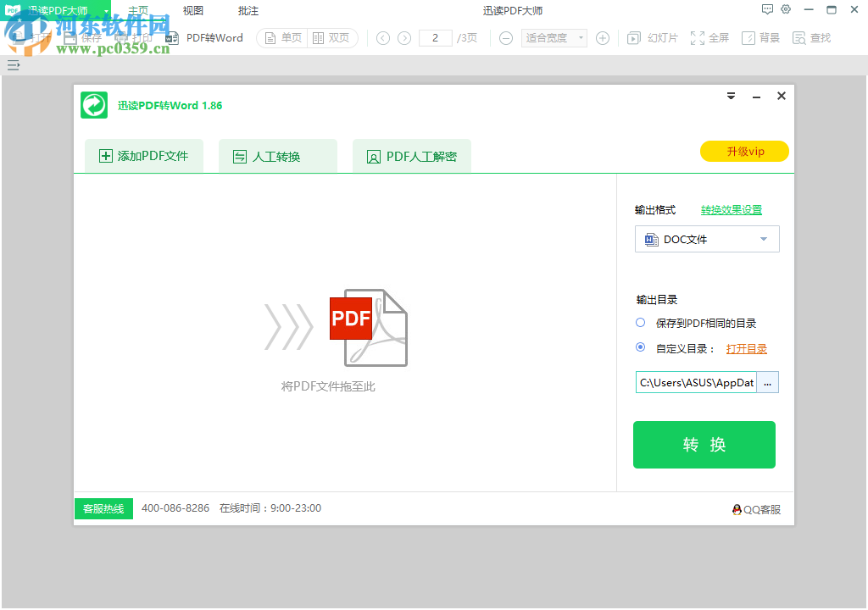The height and width of the screenshot is (610, 868).
Task: Switch to the PDF人工解密 tab
Action: point(412,156)
